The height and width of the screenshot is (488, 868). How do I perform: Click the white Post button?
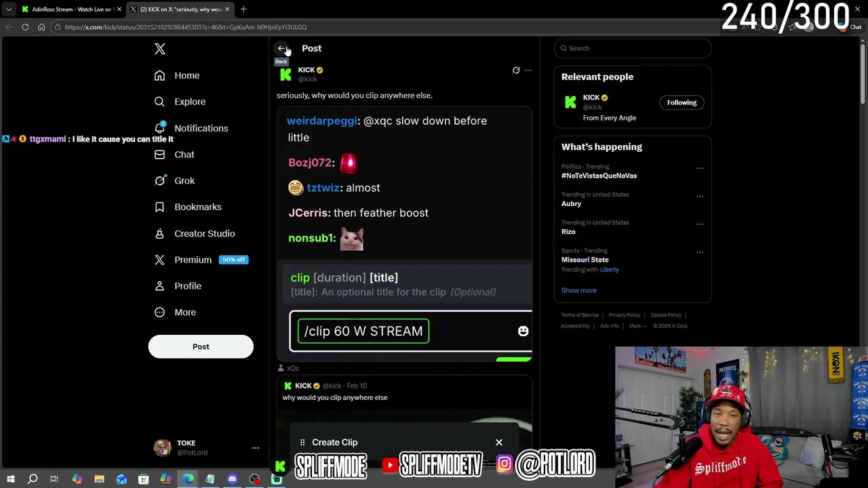(201, 346)
